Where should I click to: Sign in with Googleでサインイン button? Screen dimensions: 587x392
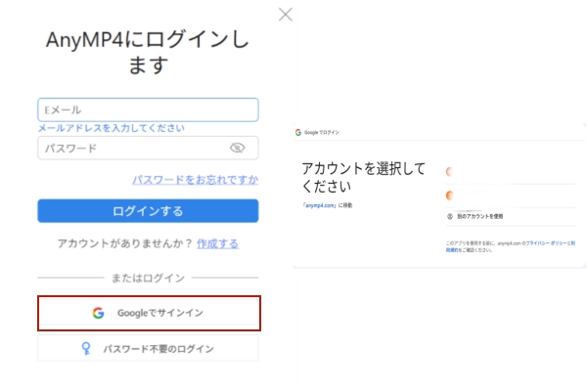pyautogui.click(x=149, y=313)
